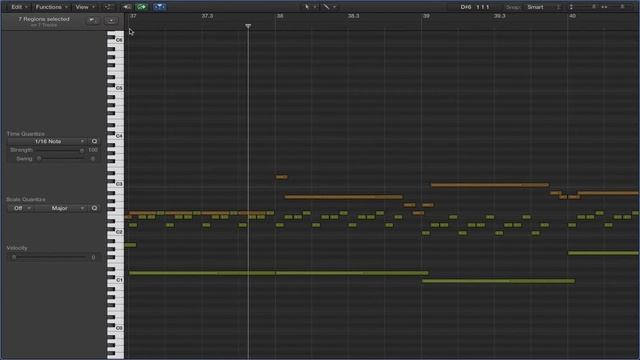The image size is (640, 360).
Task: Open the View menu
Action: [85, 7]
